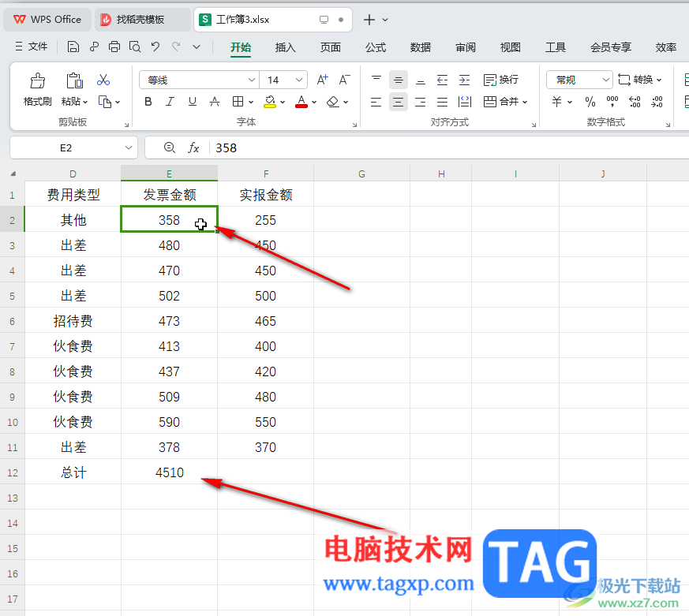Image resolution: width=689 pixels, height=616 pixels.
Task: Toggle Italic formatting
Action: [x=170, y=102]
